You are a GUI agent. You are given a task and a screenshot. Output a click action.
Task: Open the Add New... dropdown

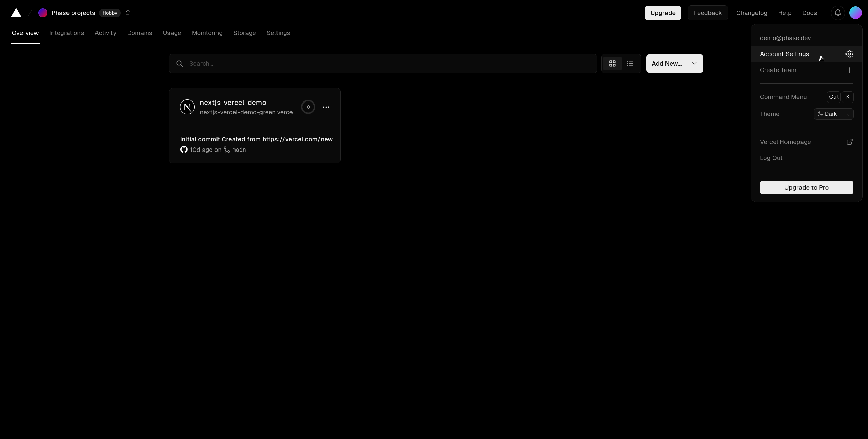coord(674,63)
